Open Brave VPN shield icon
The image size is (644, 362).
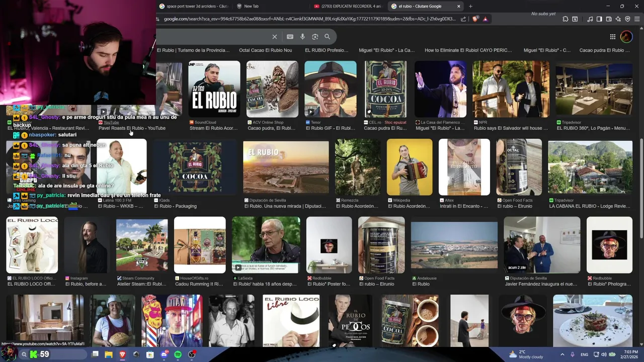(627, 19)
